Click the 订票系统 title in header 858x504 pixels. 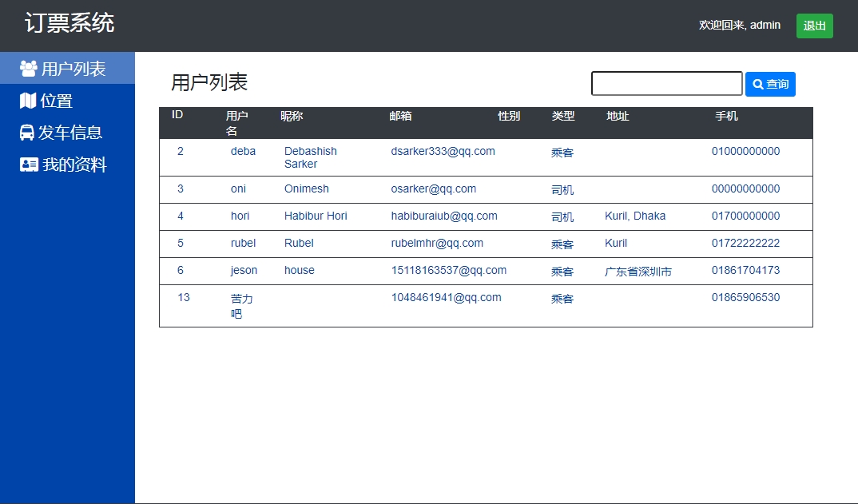pos(70,23)
